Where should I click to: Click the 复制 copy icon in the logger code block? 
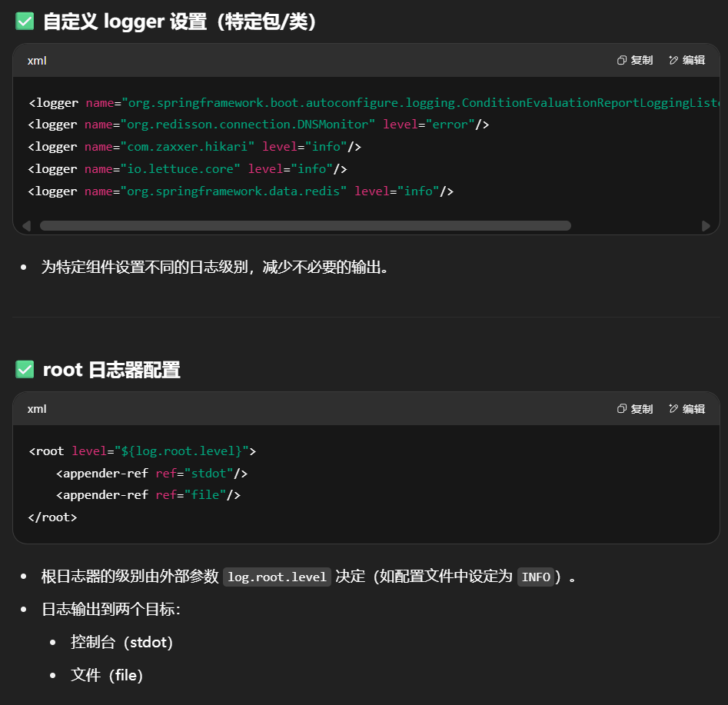click(x=623, y=61)
